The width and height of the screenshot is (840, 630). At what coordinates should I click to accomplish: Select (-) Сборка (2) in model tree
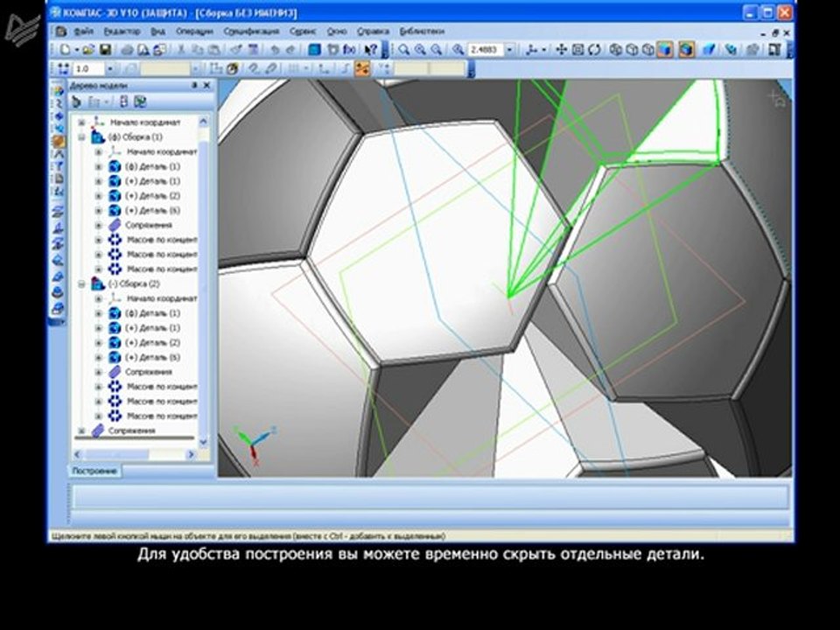(x=134, y=283)
